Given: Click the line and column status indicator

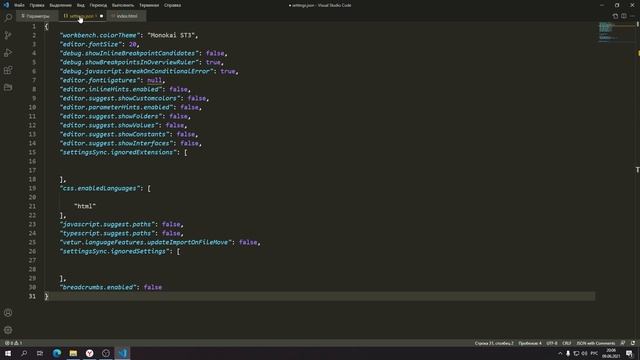Looking at the screenshot, I should pyautogui.click(x=494, y=343).
